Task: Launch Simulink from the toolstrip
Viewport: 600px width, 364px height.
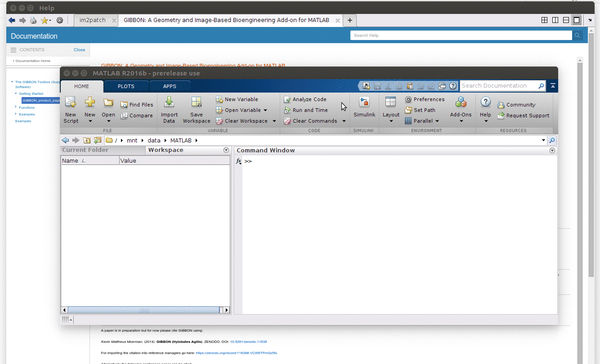Action: pyautogui.click(x=364, y=107)
